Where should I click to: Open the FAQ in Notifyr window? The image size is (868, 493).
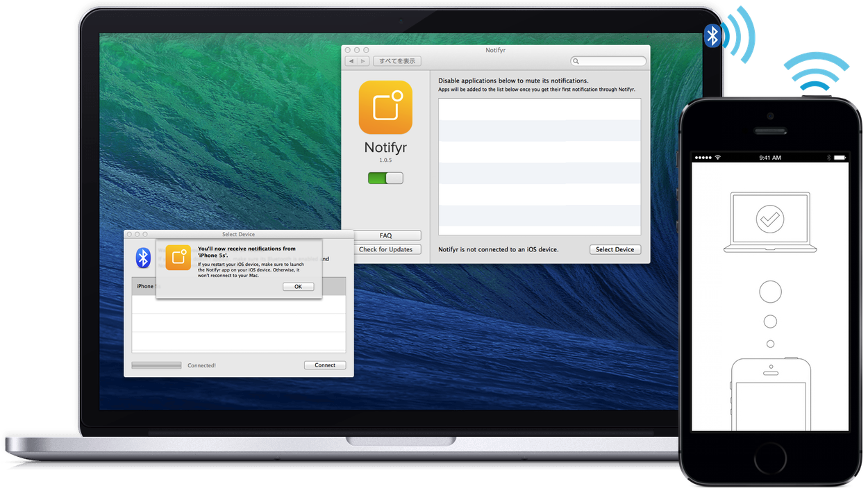tap(386, 235)
